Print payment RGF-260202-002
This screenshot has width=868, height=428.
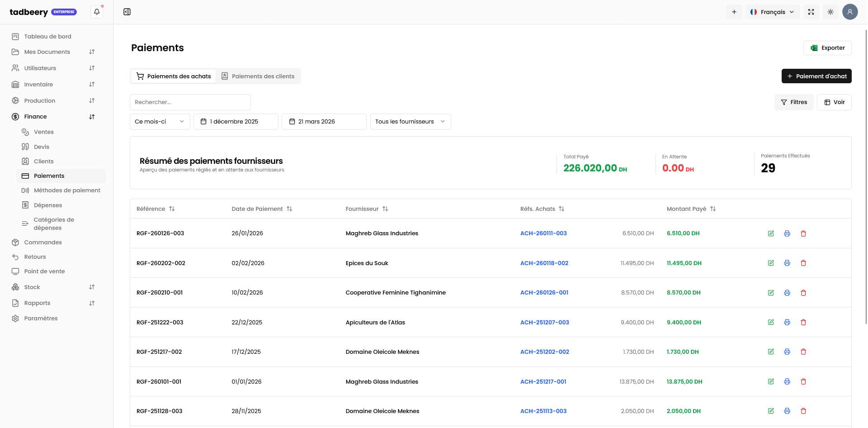[787, 263]
